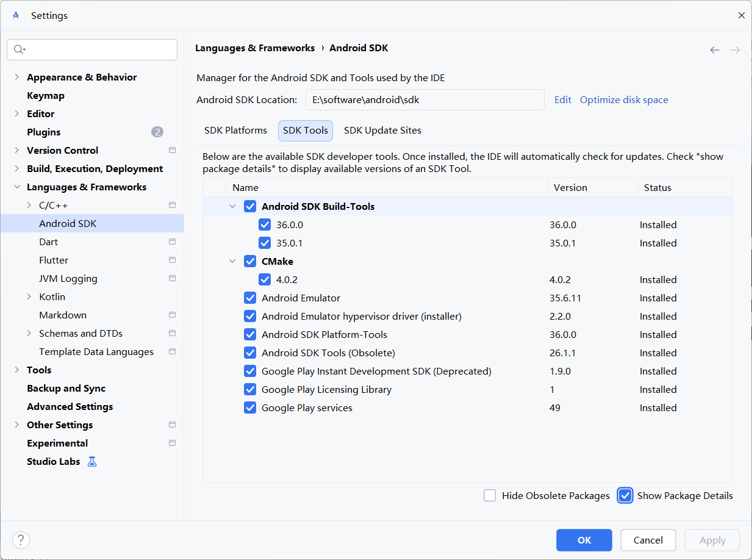Click the Optimize disk space link
The height and width of the screenshot is (560, 752).
coord(624,99)
